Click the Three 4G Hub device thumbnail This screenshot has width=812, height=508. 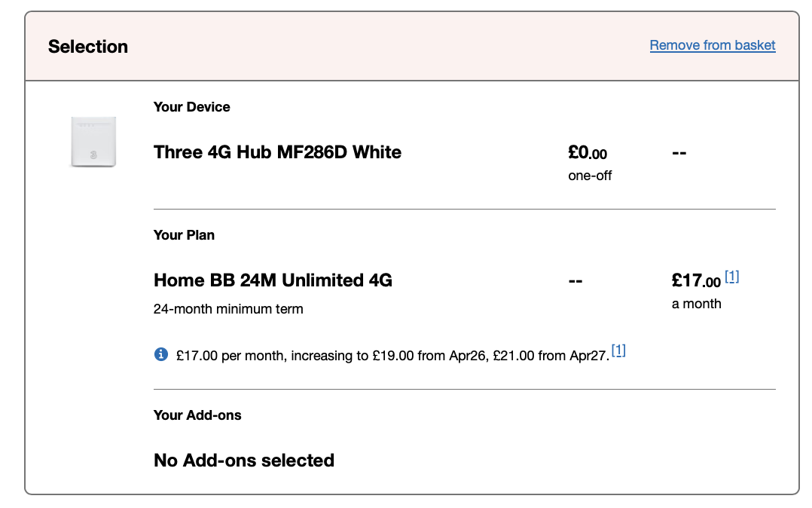[93, 141]
